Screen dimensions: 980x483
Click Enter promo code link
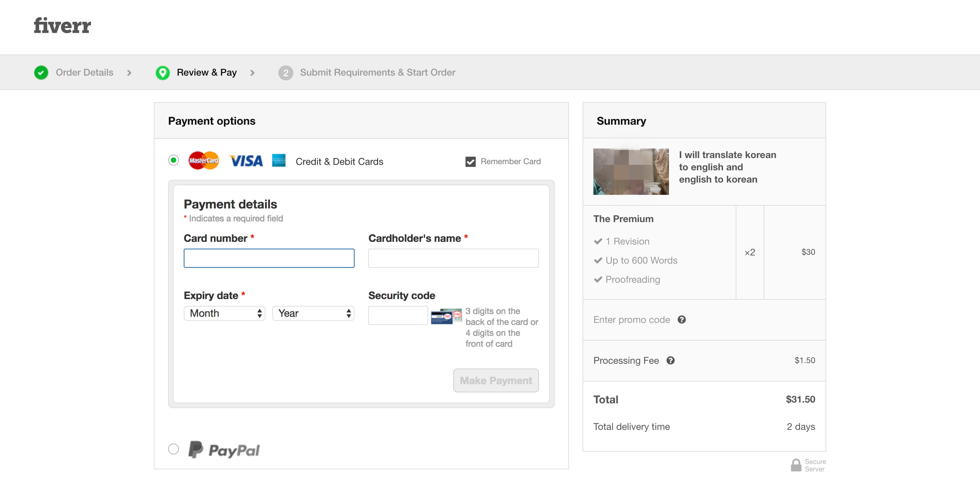(632, 320)
